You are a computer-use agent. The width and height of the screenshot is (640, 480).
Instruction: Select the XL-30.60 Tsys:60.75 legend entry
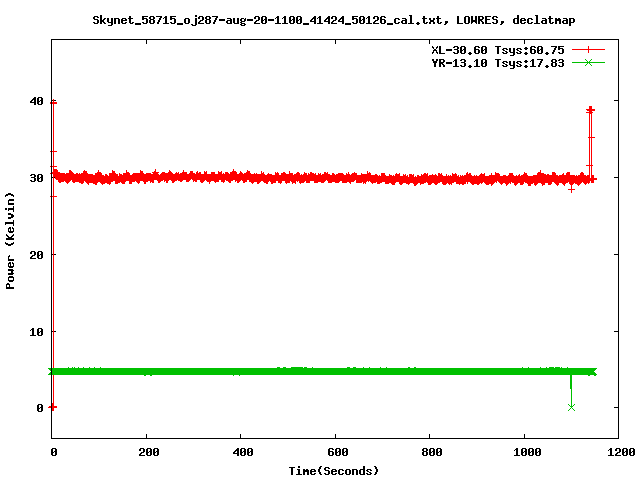(x=498, y=50)
